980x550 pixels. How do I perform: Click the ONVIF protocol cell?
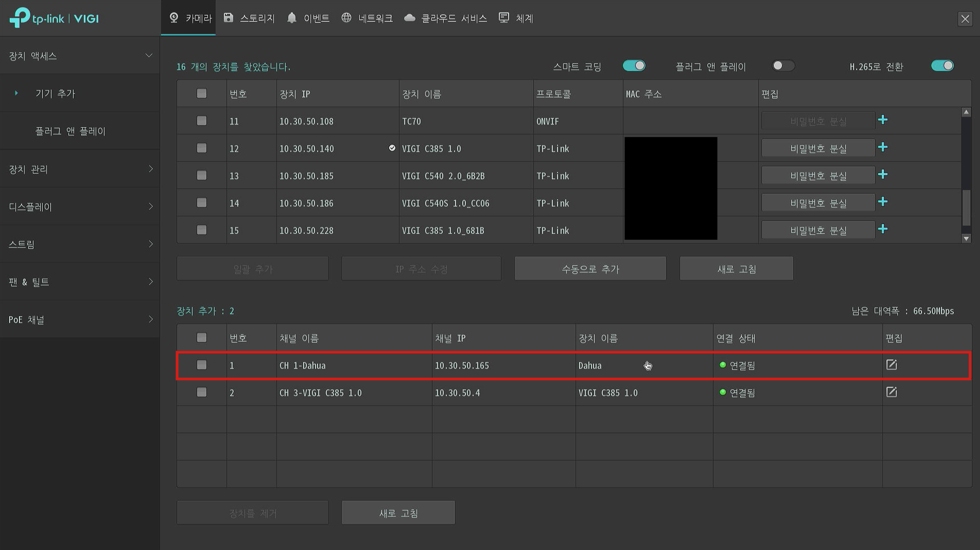pos(578,121)
